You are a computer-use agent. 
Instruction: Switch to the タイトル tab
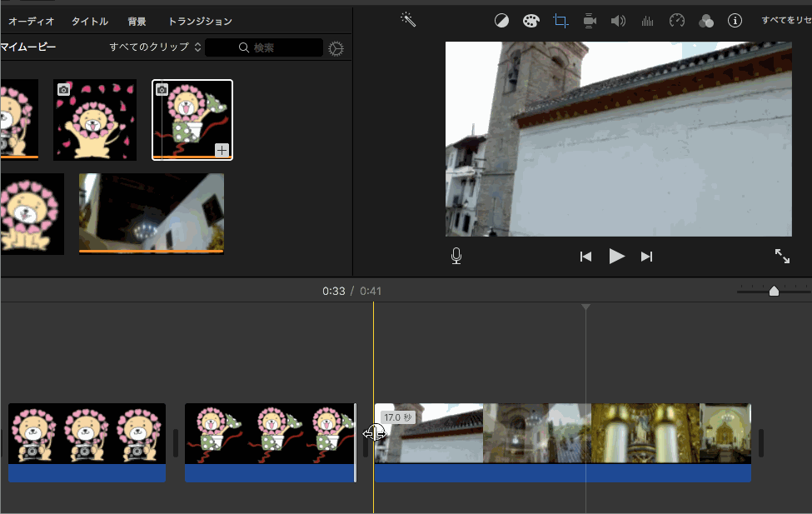89,22
